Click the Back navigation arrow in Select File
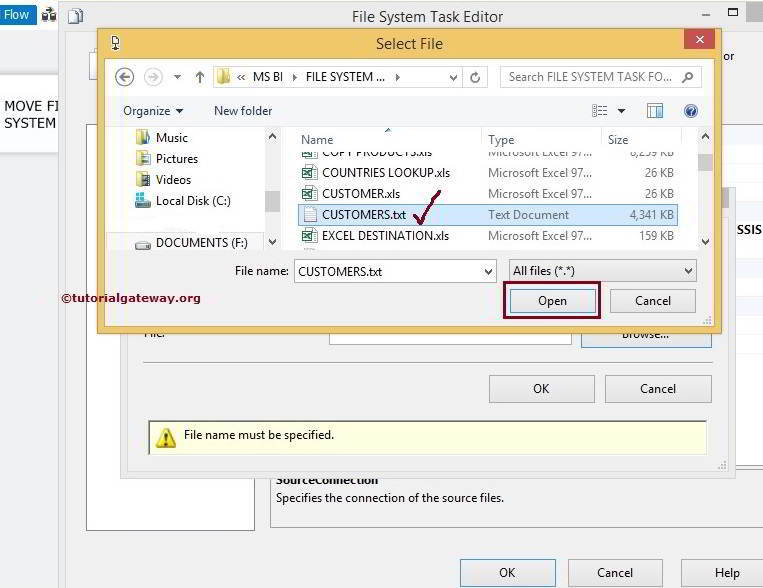763x588 pixels. coord(124,77)
